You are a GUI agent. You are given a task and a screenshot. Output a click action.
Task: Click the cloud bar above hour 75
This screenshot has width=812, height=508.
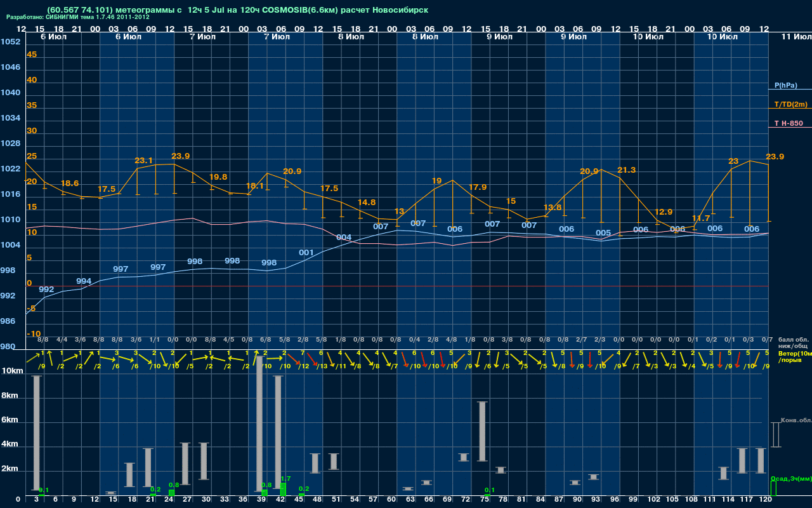[482, 431]
